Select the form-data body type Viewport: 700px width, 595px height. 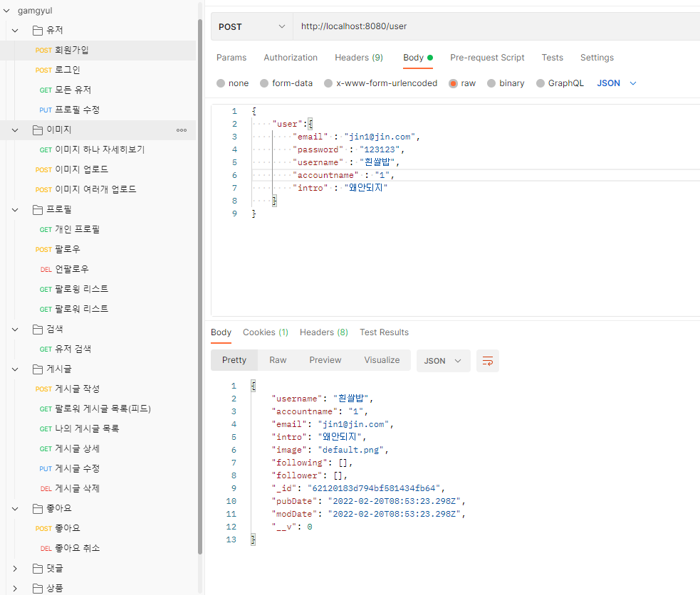tap(286, 83)
